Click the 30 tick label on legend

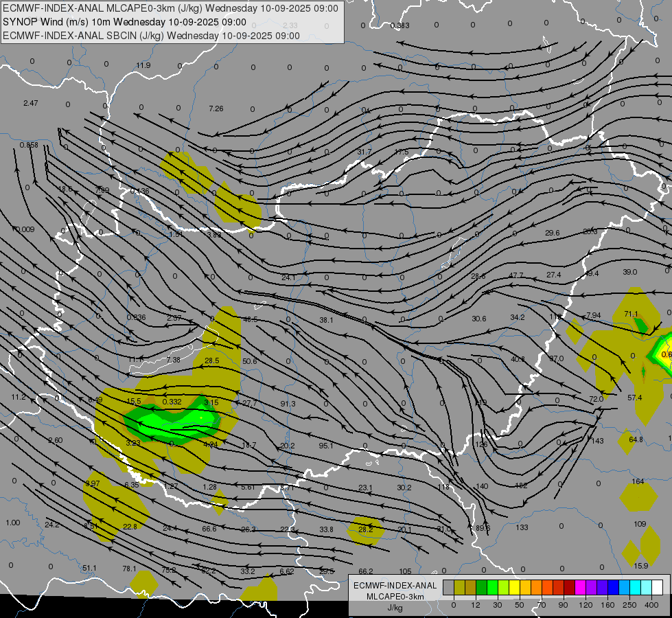pyautogui.click(x=497, y=605)
